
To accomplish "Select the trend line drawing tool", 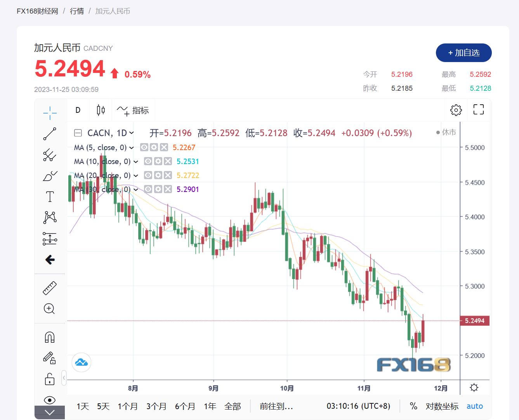I will (x=50, y=134).
